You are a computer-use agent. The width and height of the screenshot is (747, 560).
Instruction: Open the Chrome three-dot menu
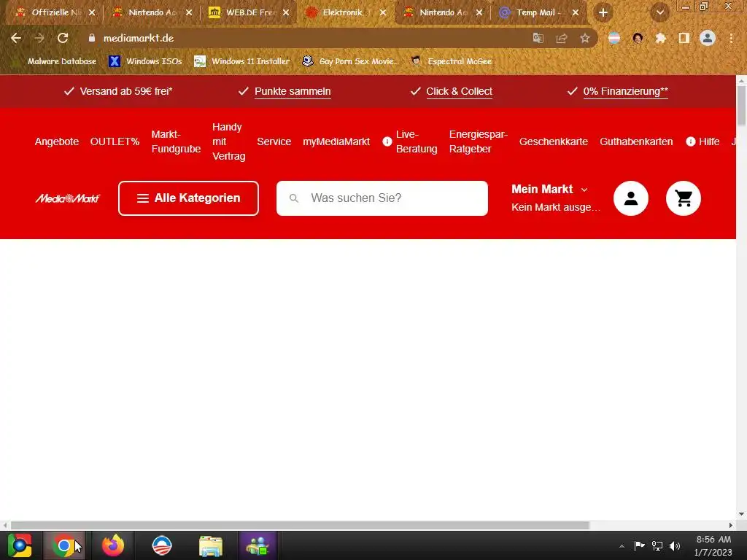tap(731, 38)
